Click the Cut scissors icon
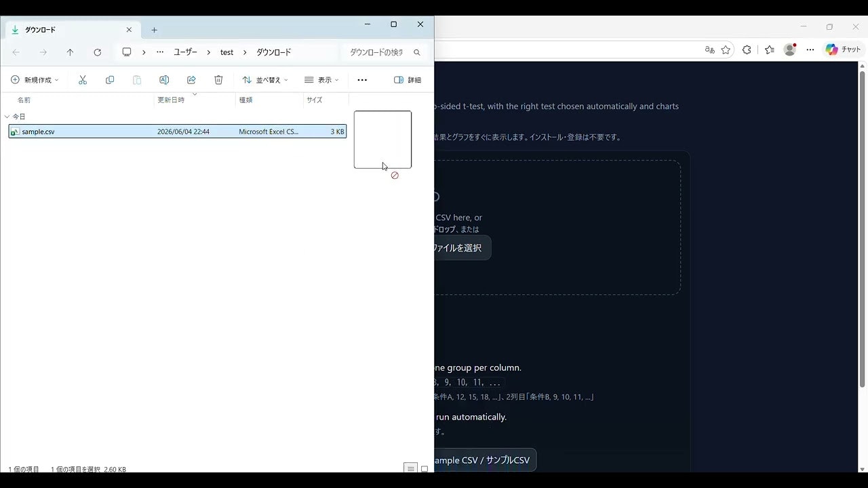The height and width of the screenshot is (488, 868). [83, 80]
